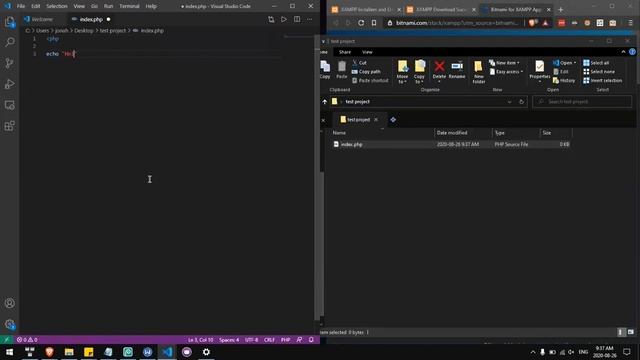The width and height of the screenshot is (640, 360).
Task: Open the Search view in VS Code
Action: 10,42
